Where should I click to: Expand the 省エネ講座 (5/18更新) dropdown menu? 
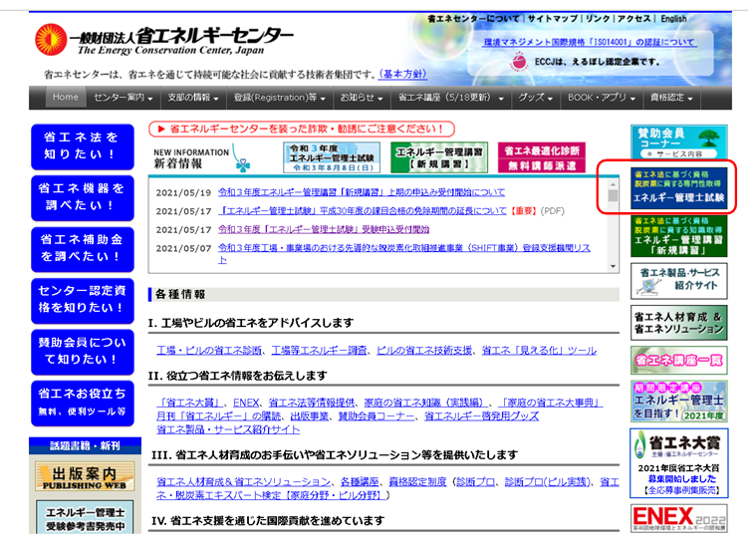[x=451, y=98]
